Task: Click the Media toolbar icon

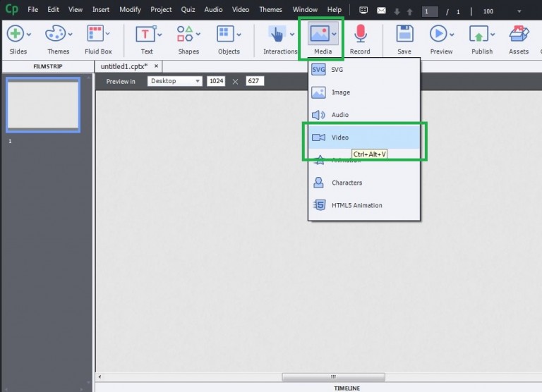Action: [x=320, y=34]
